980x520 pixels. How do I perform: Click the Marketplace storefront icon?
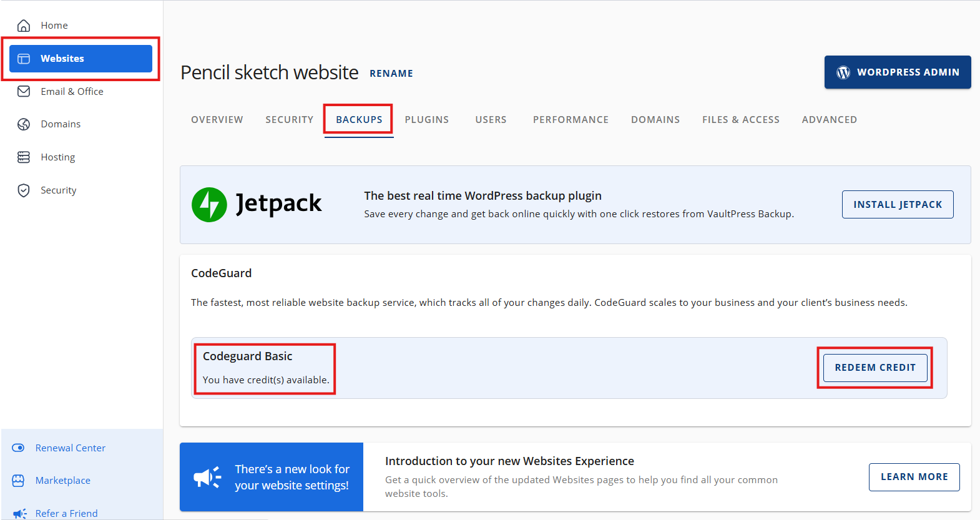click(x=18, y=481)
